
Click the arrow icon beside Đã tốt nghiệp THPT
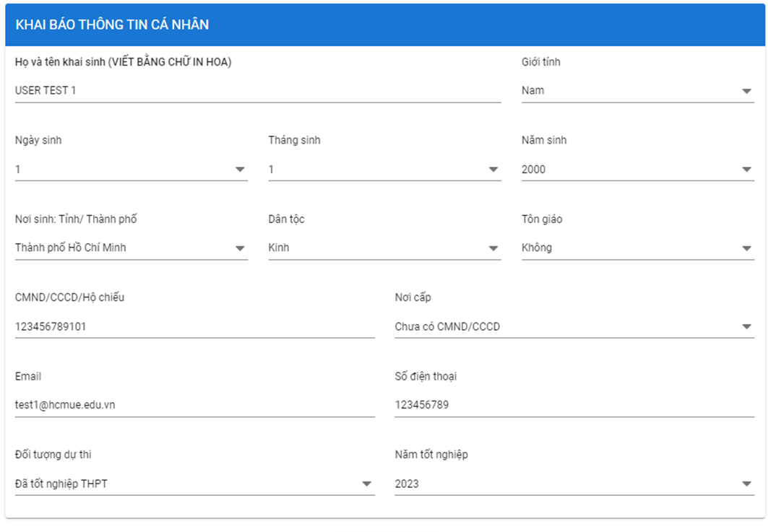(366, 484)
